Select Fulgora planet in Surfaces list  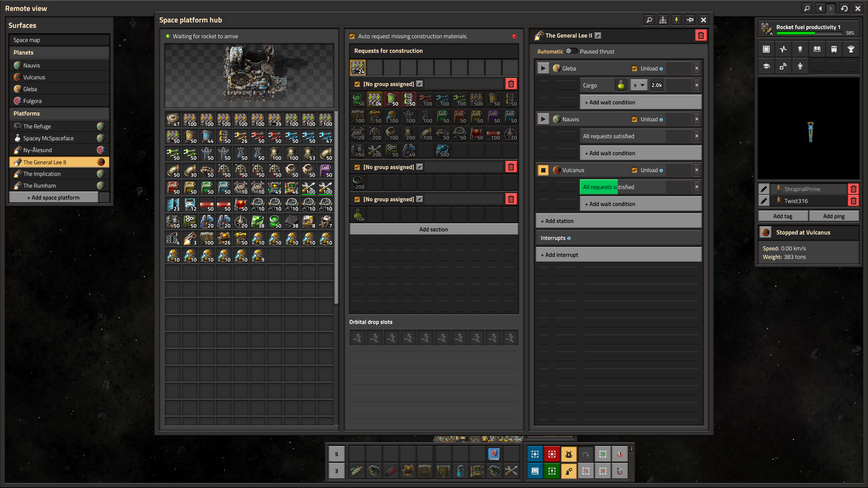click(x=59, y=101)
